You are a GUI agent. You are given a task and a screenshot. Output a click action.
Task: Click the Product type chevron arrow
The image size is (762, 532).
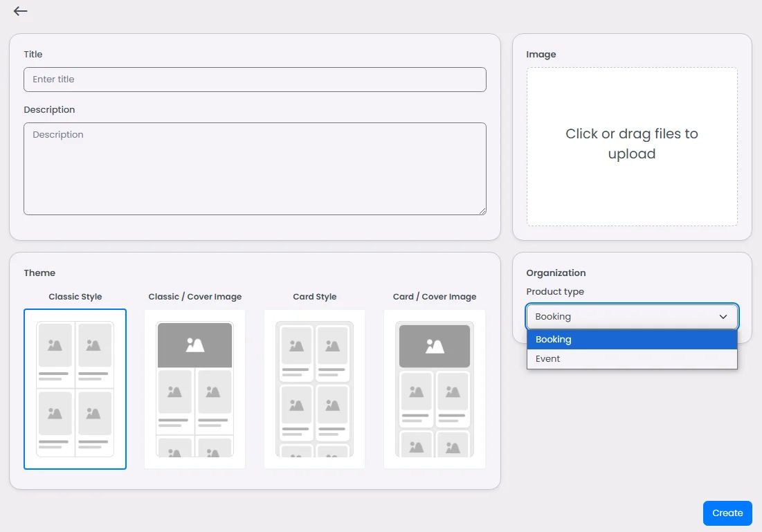click(x=723, y=317)
